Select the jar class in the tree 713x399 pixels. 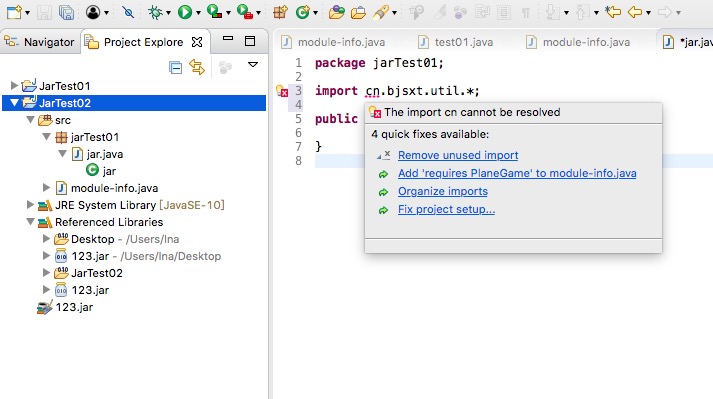109,171
